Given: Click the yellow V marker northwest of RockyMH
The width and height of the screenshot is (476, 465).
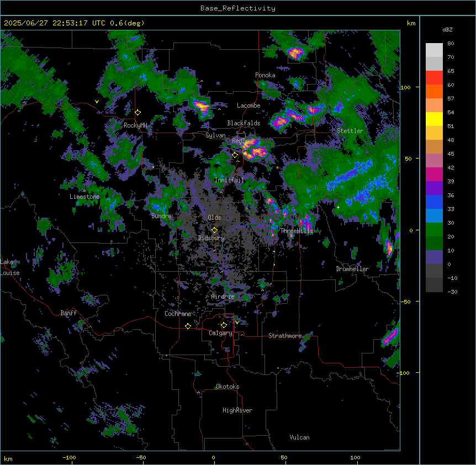Looking at the screenshot, I should (97, 102).
